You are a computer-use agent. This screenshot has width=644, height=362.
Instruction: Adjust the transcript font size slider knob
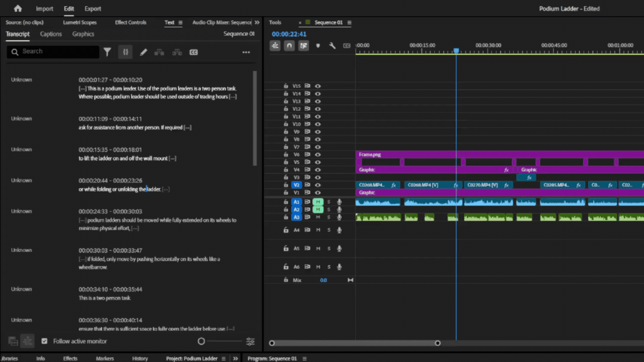pyautogui.click(x=201, y=341)
